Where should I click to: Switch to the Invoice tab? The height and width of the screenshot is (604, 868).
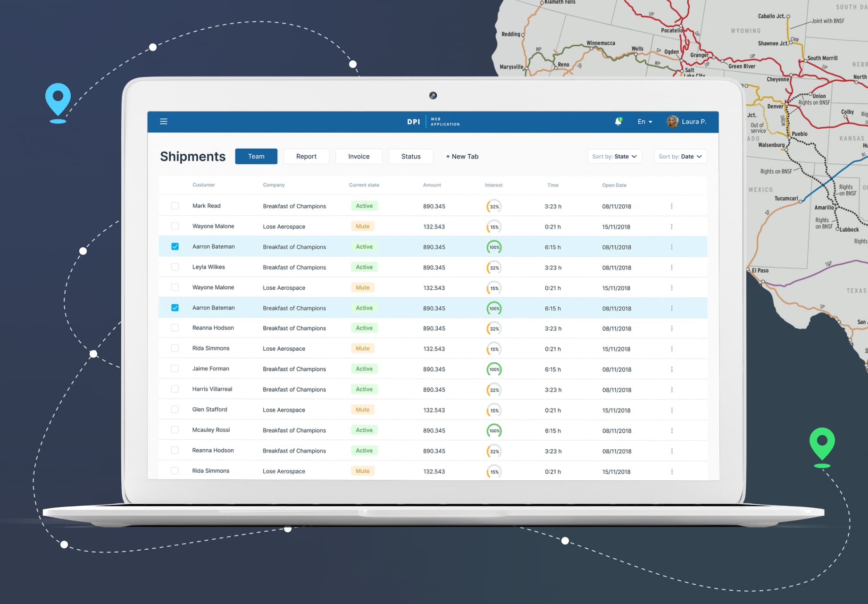359,156
